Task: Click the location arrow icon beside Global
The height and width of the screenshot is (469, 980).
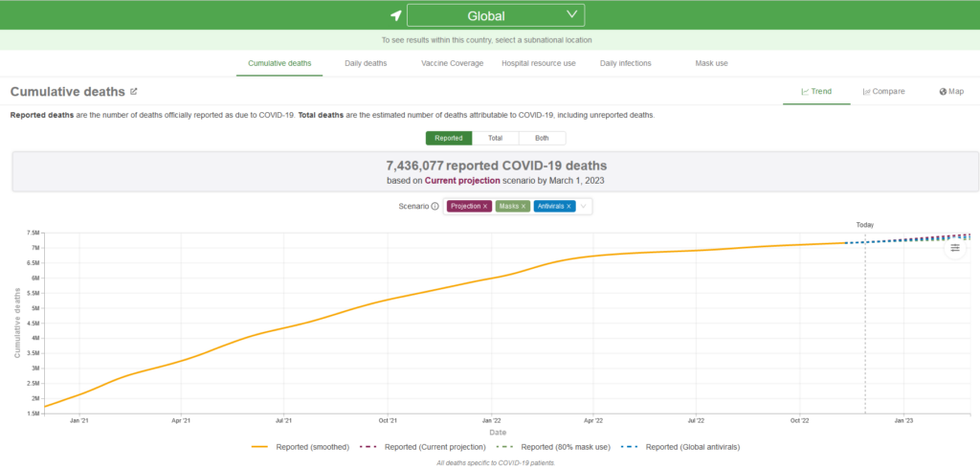Action: point(395,15)
